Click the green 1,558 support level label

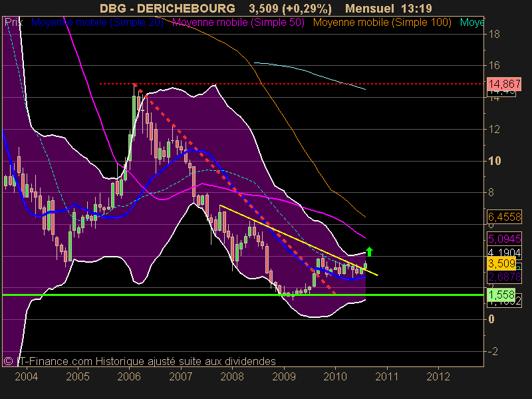[501, 295]
